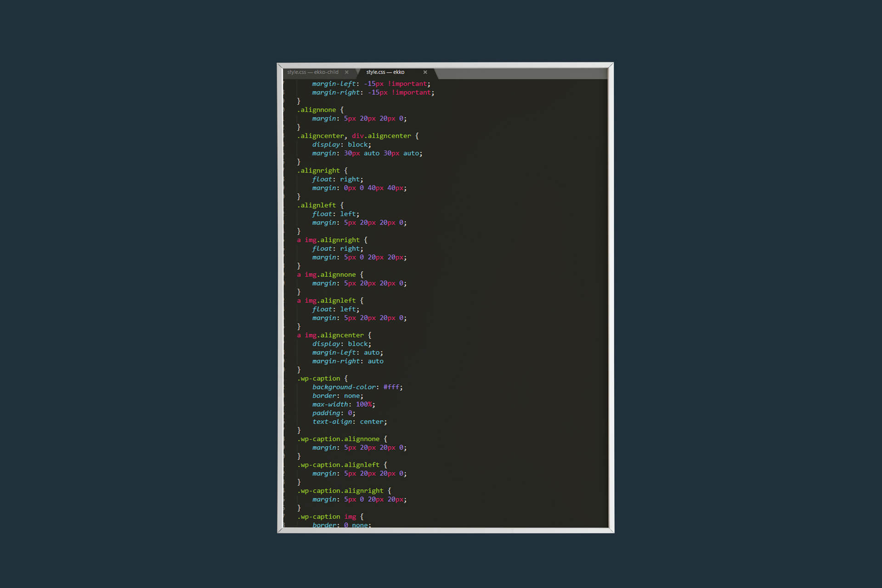The image size is (882, 588).
Task: Click the #fff background-color value
Action: [x=391, y=387]
